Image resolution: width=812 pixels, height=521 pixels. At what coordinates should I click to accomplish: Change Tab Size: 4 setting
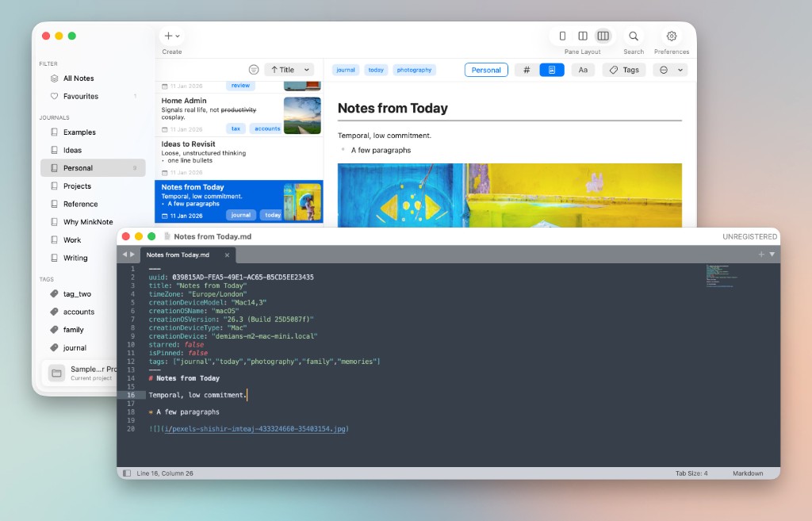691,473
